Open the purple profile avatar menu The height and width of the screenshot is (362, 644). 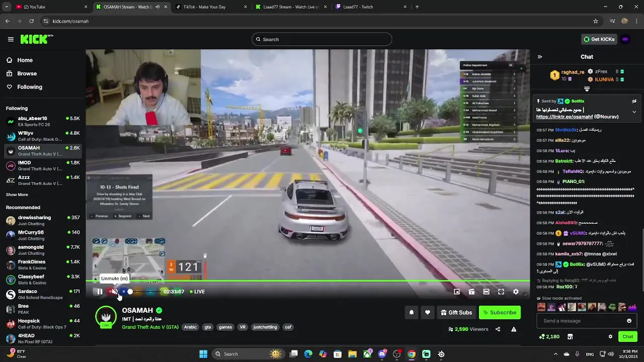[625, 39]
